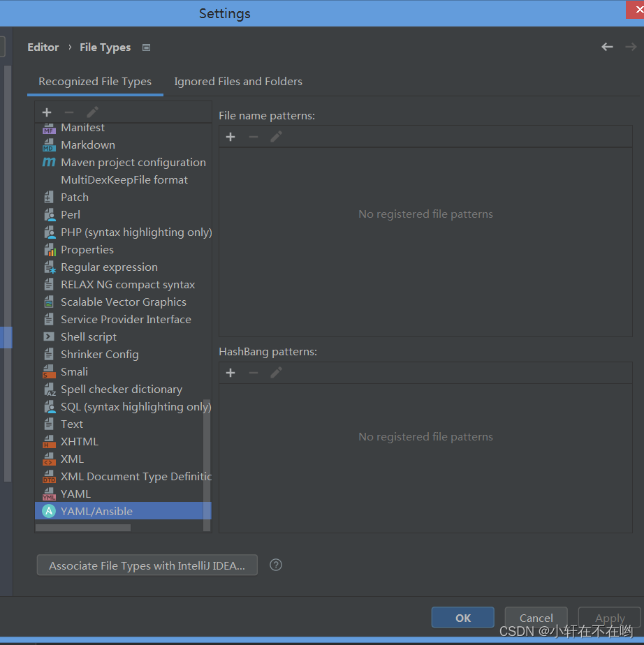Screen dimensions: 644x645
Task: Click the add icon under File name patterns
Action: tap(230, 136)
